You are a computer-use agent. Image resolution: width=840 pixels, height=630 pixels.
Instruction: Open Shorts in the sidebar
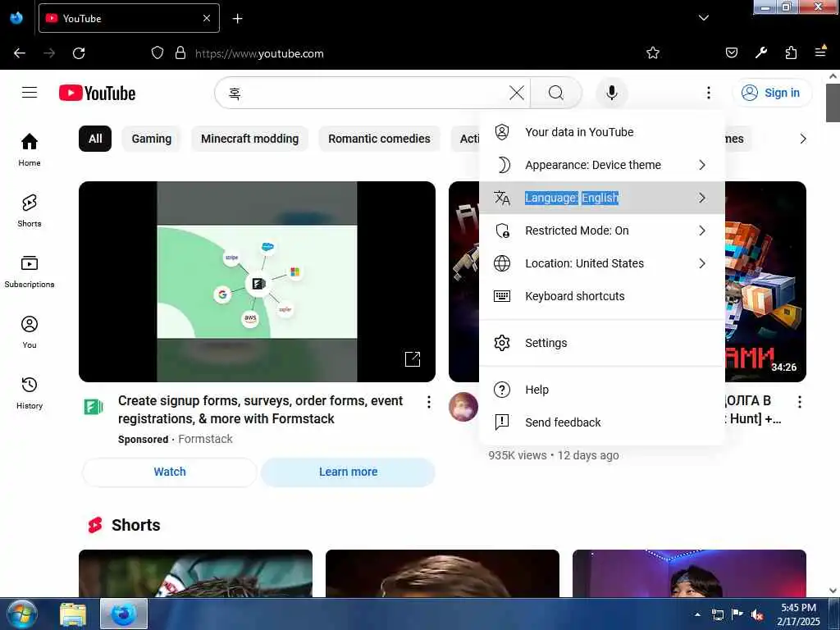tap(30, 211)
